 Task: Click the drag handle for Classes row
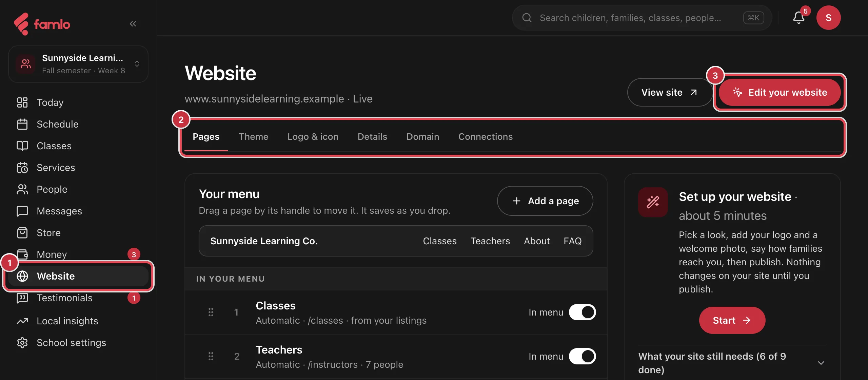point(211,312)
